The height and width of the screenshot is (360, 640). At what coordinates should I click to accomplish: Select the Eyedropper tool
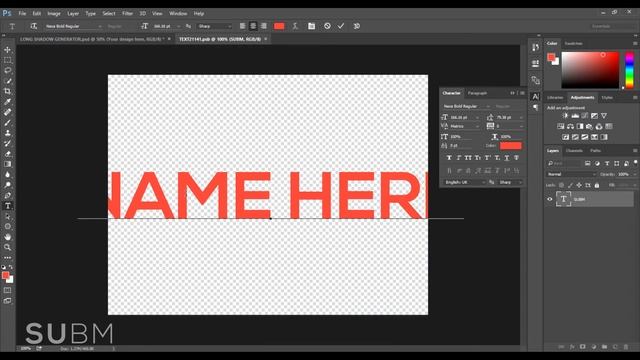(x=7, y=102)
